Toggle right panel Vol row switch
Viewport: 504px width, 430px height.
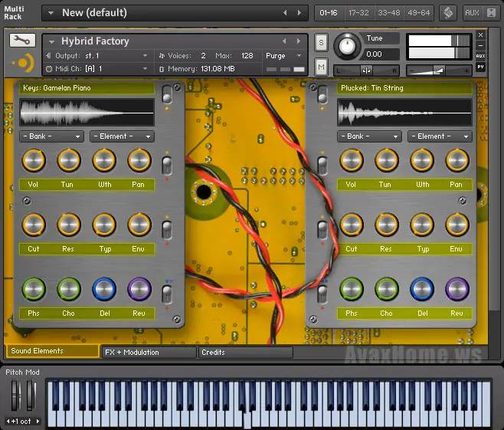point(322,166)
